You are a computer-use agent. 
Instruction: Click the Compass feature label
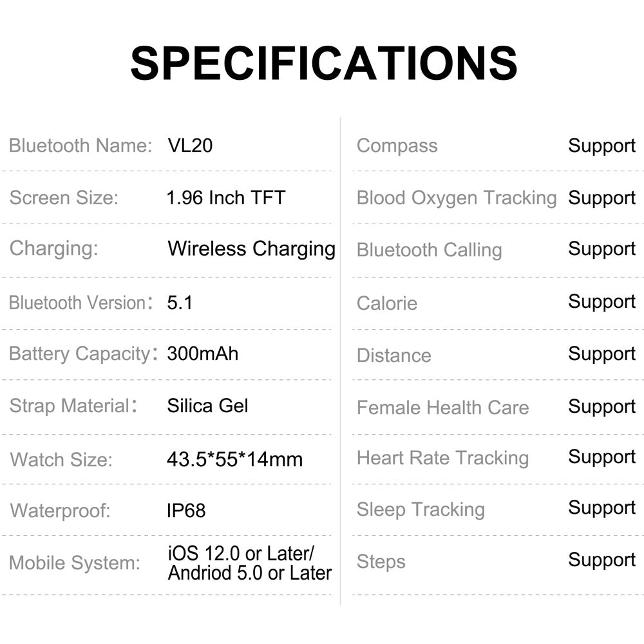(x=397, y=146)
